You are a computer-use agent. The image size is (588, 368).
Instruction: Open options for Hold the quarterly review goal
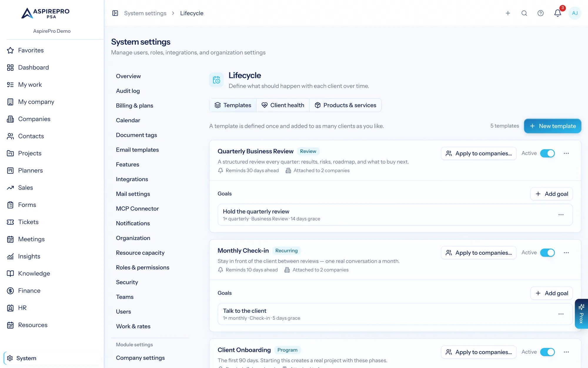[x=561, y=215]
